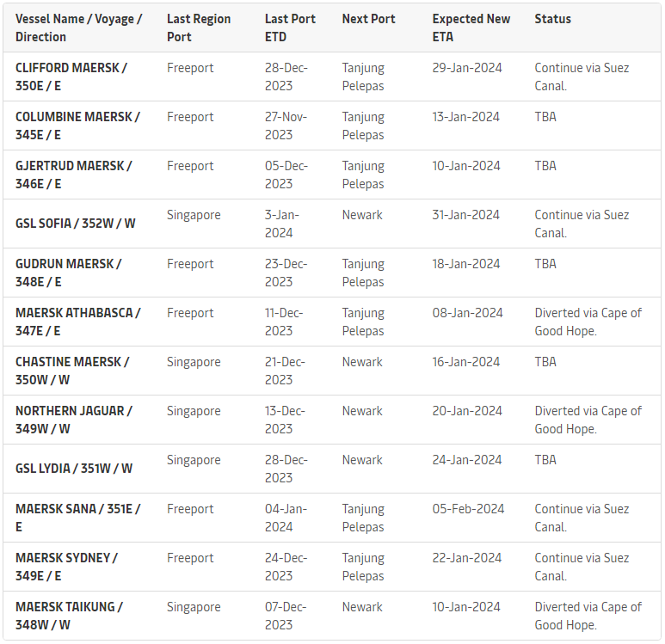This screenshot has width=665, height=644.
Task: Click GUDRUN MAERSK / 348E / E vessel name
Action: click(x=68, y=273)
